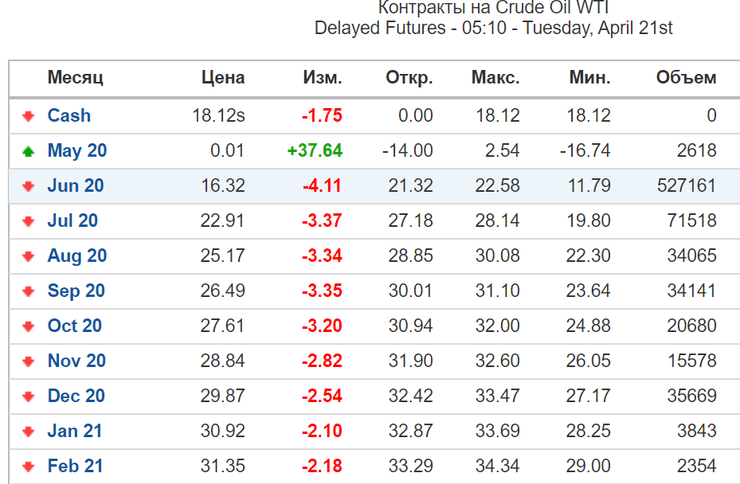Open the Jun 20 contract link
740x484 pixels.
tap(76, 186)
